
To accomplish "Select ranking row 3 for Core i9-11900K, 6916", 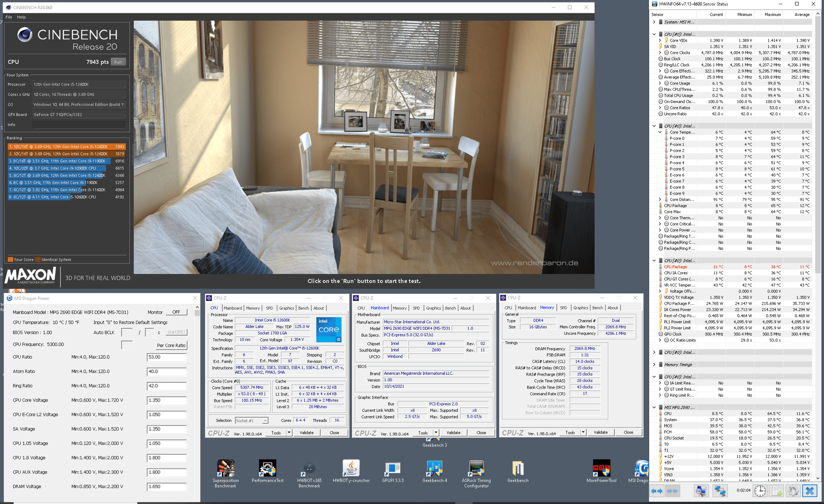I will point(66,161).
